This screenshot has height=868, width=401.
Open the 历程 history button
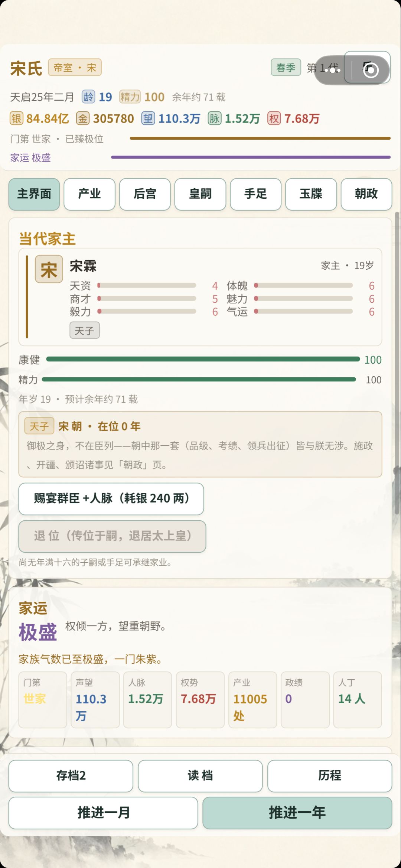coord(330,776)
